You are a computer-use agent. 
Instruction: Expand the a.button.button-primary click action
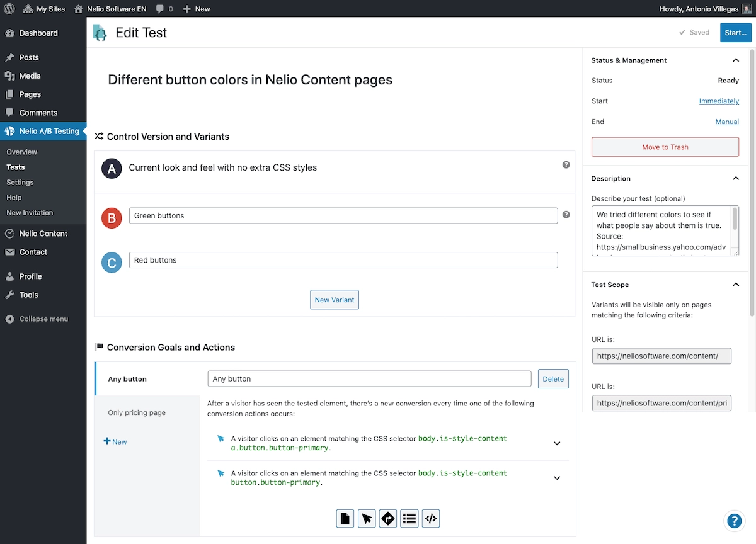(x=557, y=443)
